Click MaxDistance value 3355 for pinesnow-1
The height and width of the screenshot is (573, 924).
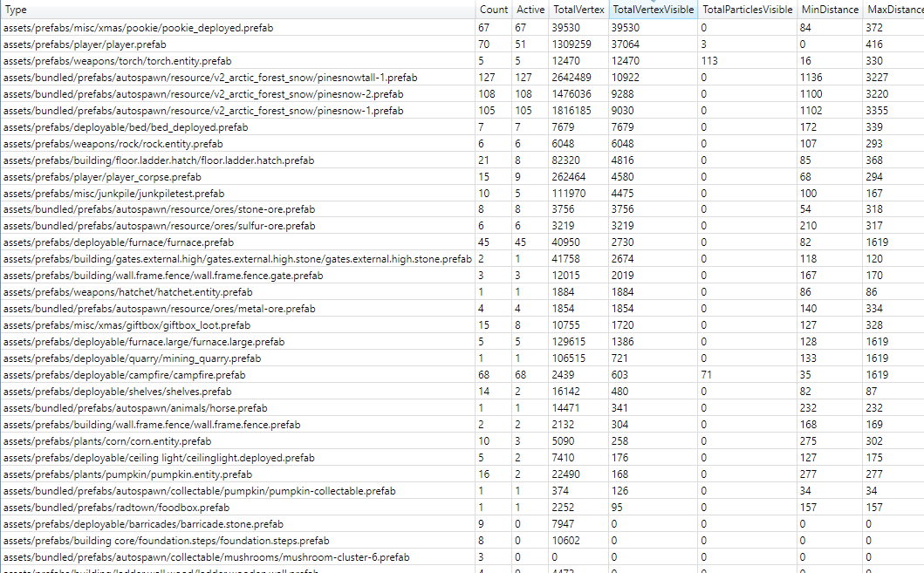pyautogui.click(x=877, y=110)
